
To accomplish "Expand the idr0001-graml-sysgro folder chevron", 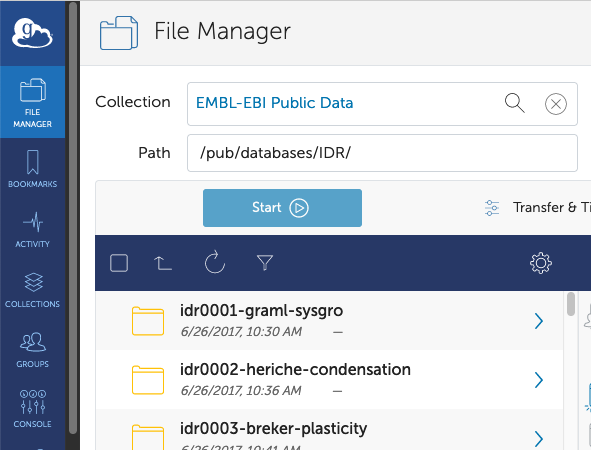I will click(539, 321).
